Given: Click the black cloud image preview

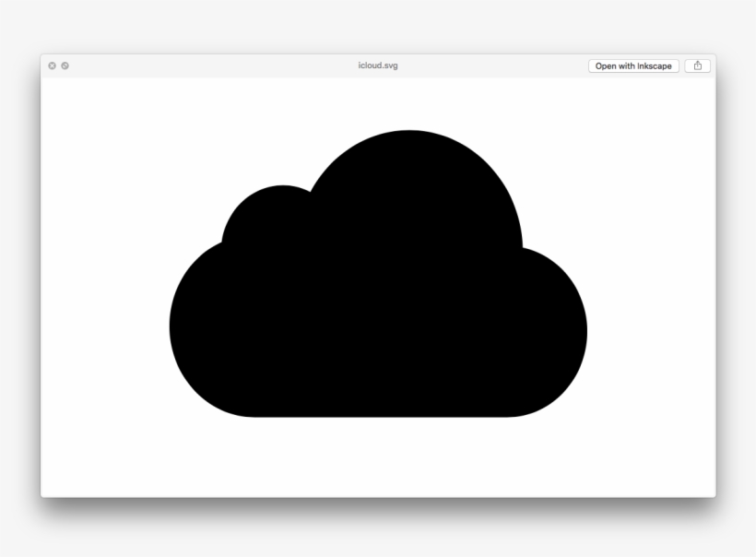Looking at the screenshot, I should click(x=378, y=274).
